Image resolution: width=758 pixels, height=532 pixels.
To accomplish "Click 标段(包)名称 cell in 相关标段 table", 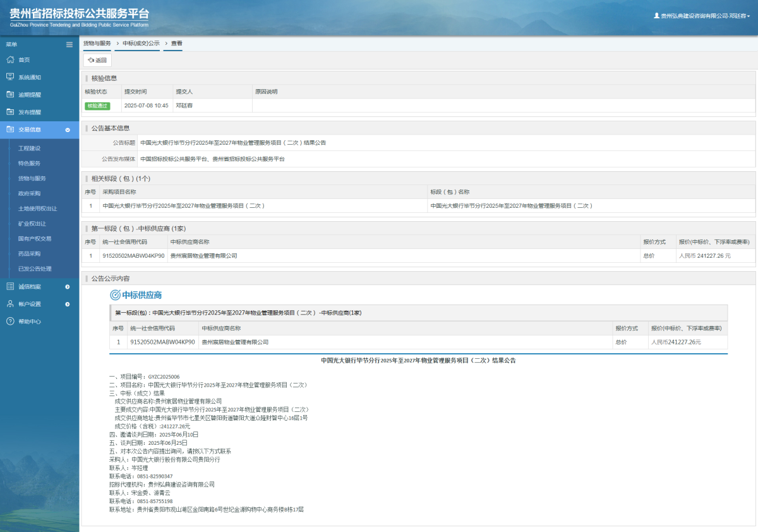I will pyautogui.click(x=512, y=206).
